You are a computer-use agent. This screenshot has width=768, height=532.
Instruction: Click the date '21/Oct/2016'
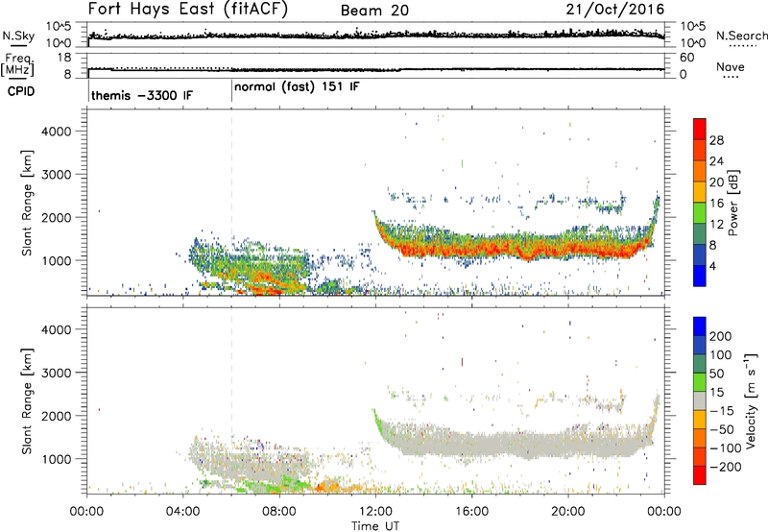615,10
